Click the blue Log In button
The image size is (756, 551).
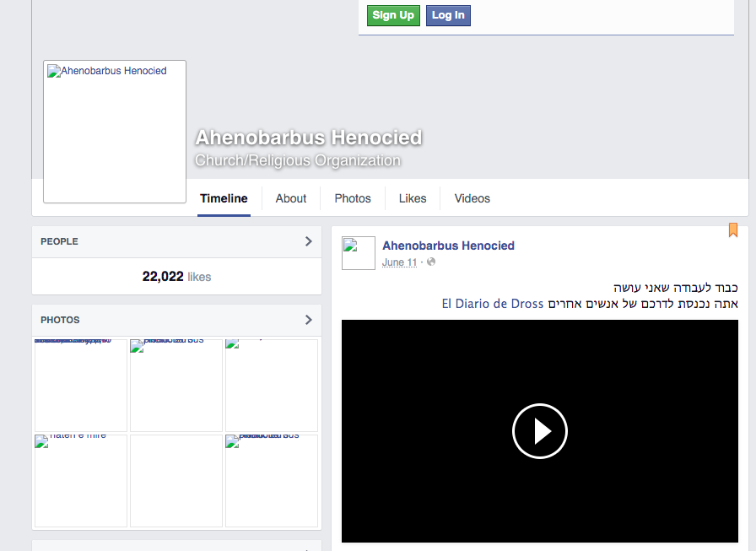click(448, 15)
